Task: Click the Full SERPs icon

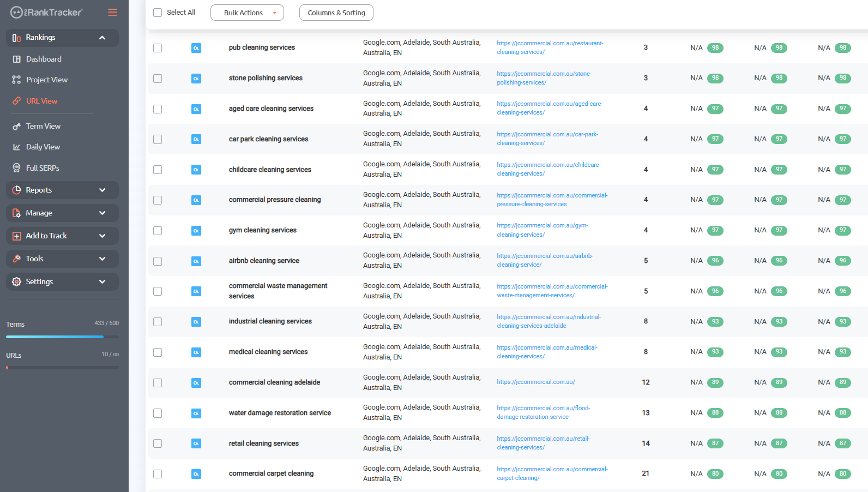Action: 17,168
